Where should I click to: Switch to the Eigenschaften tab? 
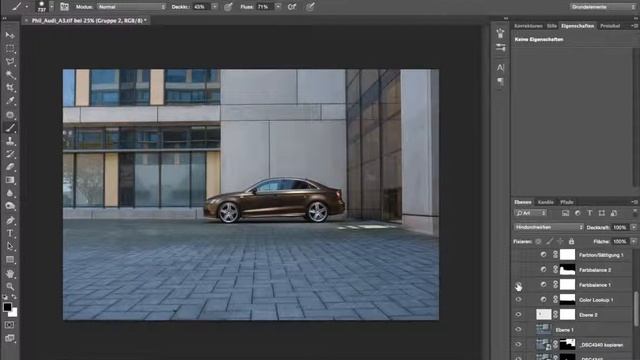pyautogui.click(x=577, y=26)
